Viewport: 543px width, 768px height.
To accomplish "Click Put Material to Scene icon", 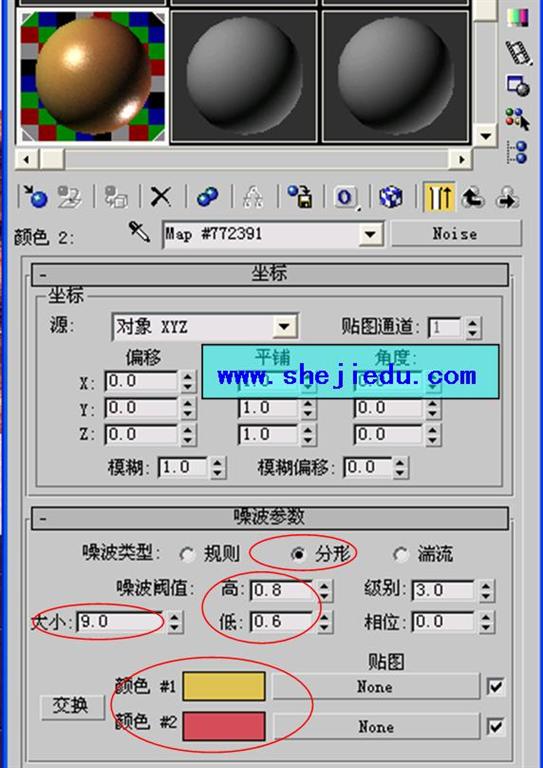I will tap(69, 197).
